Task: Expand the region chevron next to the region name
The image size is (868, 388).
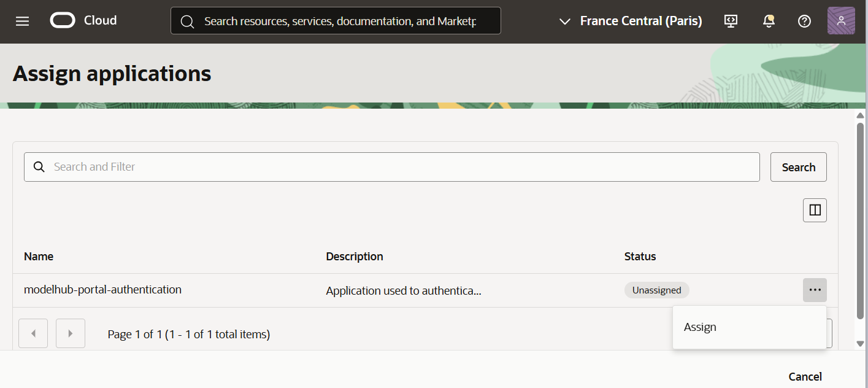Action: [x=564, y=21]
